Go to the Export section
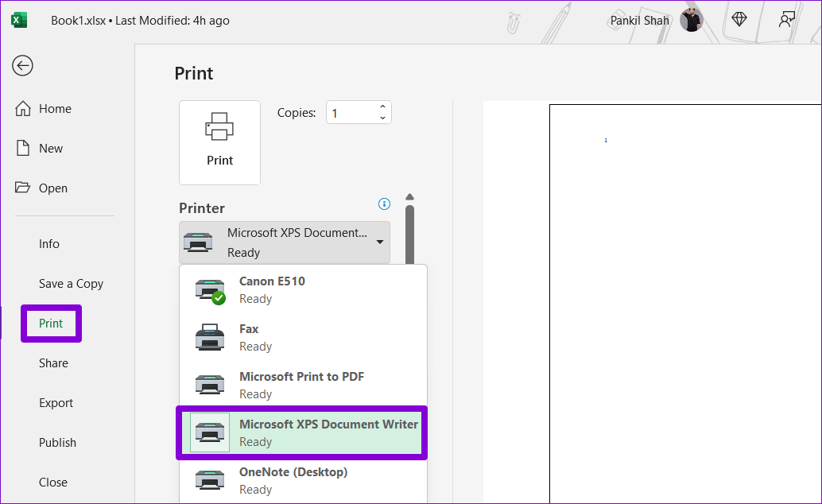The width and height of the screenshot is (822, 504). 56,403
